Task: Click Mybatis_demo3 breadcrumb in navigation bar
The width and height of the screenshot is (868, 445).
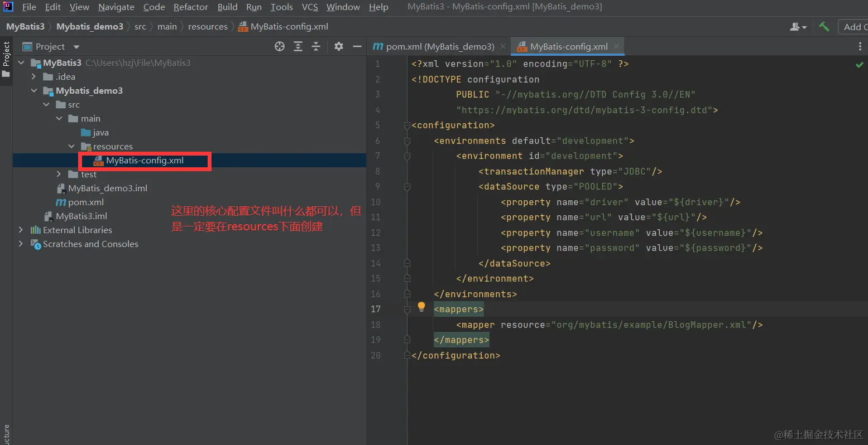Action: pos(90,26)
